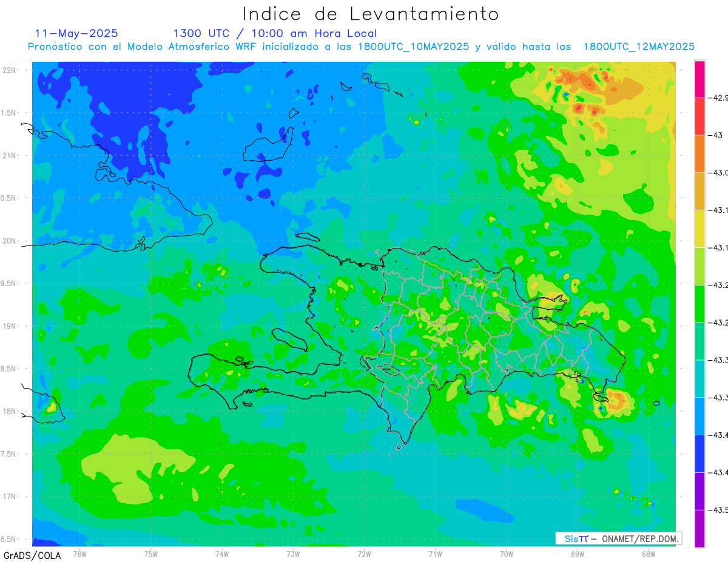Screen dimensions: 728x562
Task: Click the '-42.9' color scale value
Action: (720, 98)
